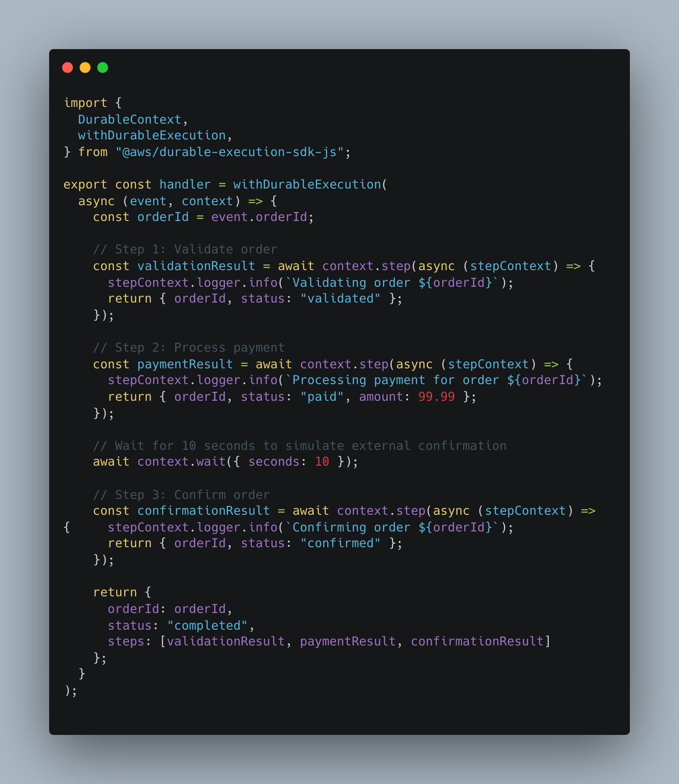
Task: Click the "Step 3: Confirm order" comment
Action: pyautogui.click(x=181, y=495)
